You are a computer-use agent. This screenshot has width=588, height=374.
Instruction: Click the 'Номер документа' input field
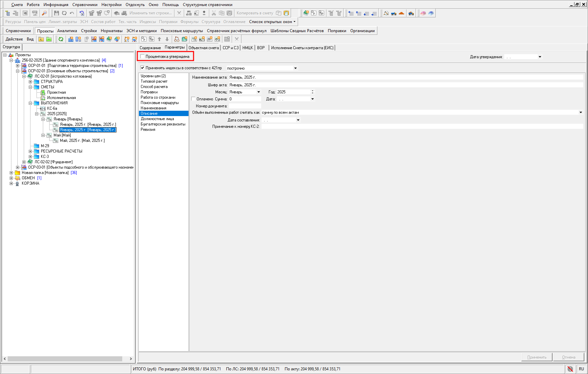point(244,106)
